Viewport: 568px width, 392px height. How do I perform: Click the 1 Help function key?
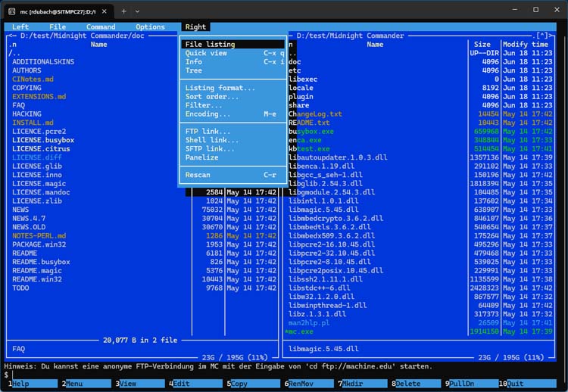click(x=32, y=384)
